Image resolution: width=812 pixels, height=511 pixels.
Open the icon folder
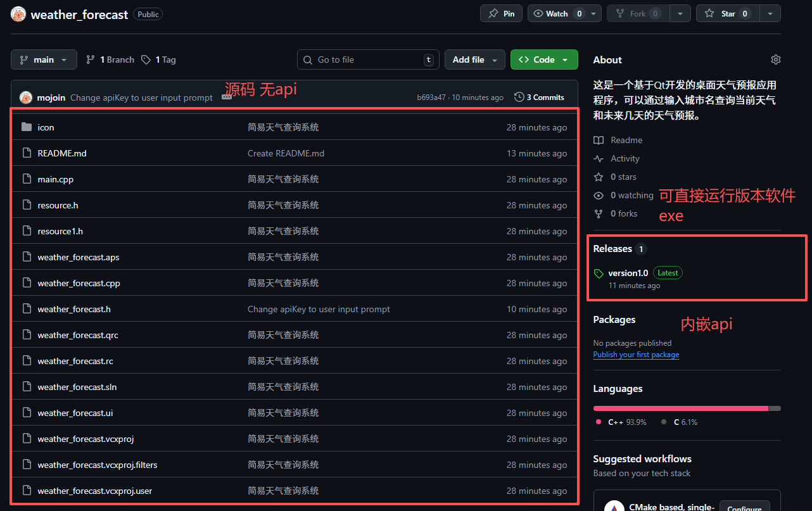46,127
